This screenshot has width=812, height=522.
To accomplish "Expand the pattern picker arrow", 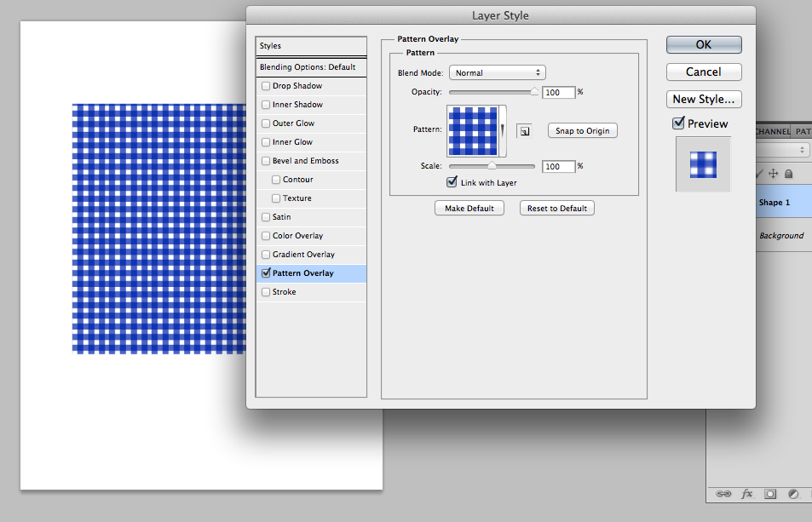I will click(503, 130).
